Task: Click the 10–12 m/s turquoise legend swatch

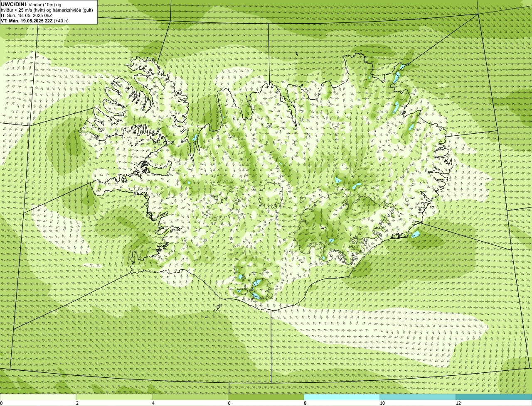Action: [x=418, y=397]
